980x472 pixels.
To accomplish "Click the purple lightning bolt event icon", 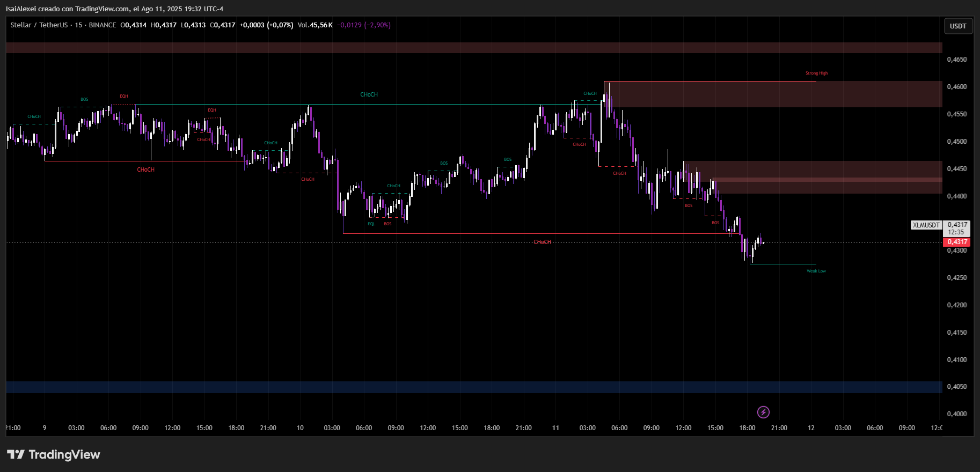I will pos(763,412).
